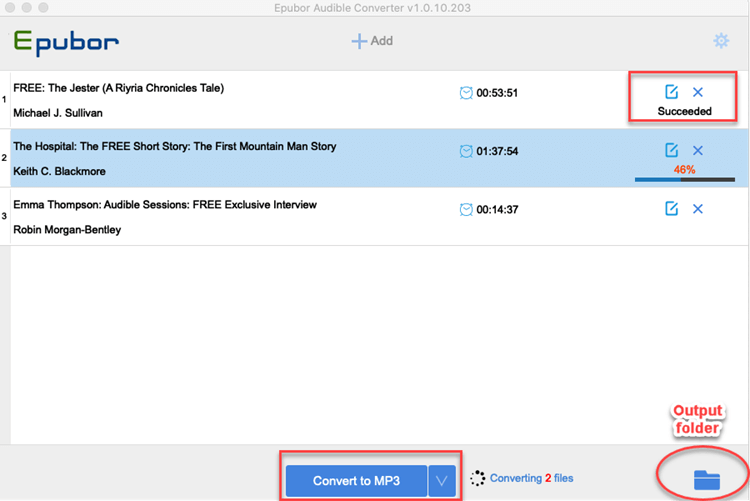The height and width of the screenshot is (501, 750).
Task: Expand the output format dropdown arrow
Action: [x=442, y=480]
